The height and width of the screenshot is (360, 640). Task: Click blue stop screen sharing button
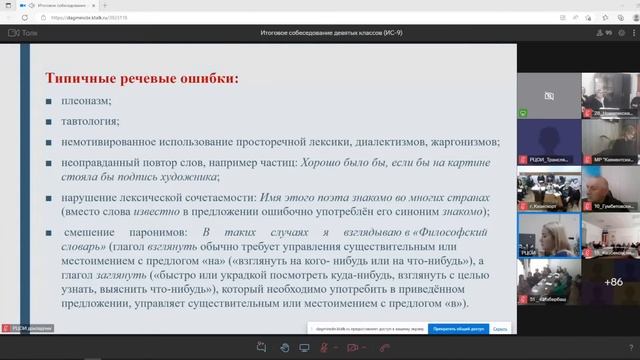pos(458,329)
